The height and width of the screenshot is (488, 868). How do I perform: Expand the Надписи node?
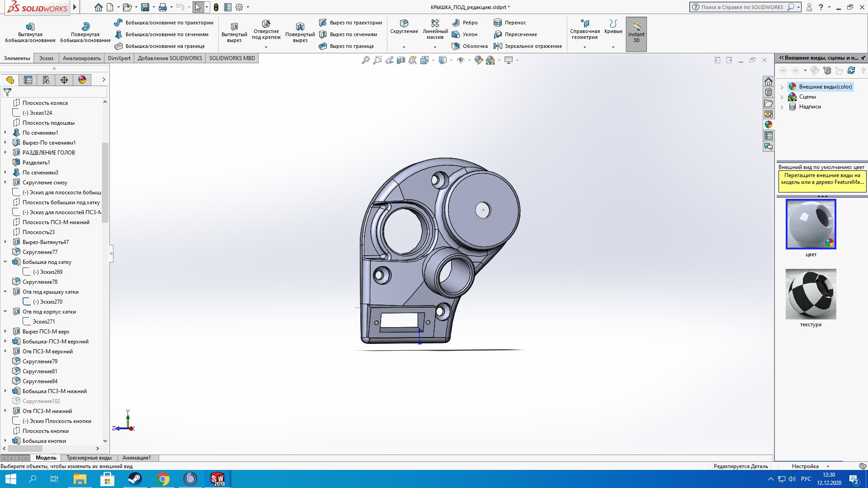[x=782, y=107]
